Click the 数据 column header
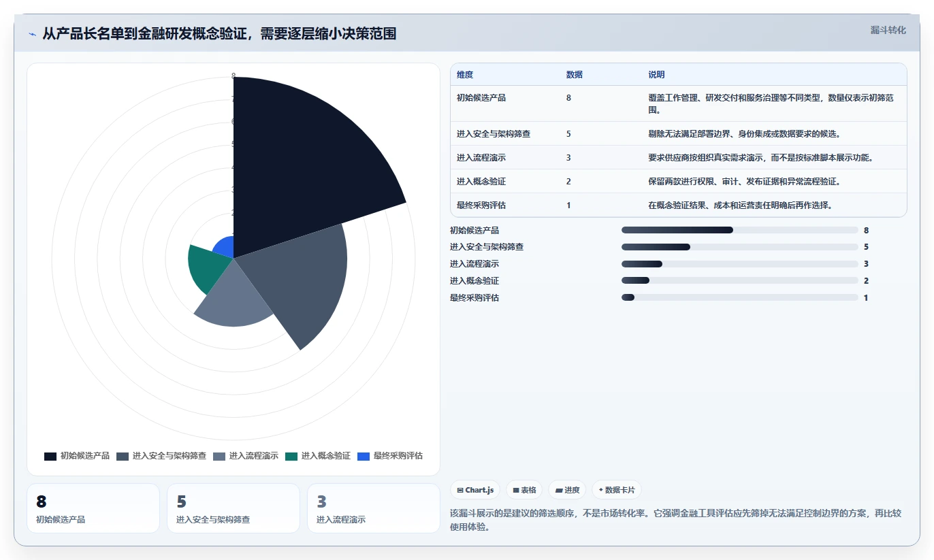The height and width of the screenshot is (560, 934). coord(574,75)
